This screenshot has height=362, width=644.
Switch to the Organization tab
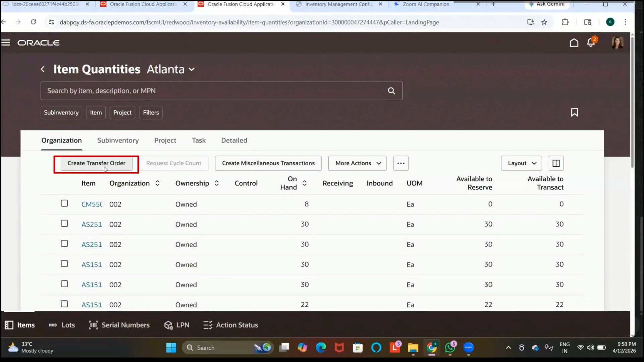click(62, 140)
